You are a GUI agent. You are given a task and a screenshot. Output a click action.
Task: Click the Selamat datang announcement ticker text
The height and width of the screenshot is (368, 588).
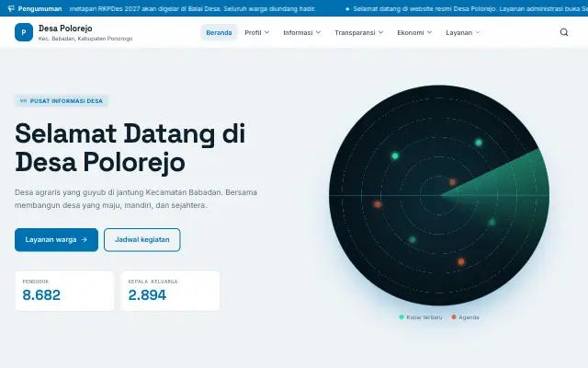tap(470, 8)
